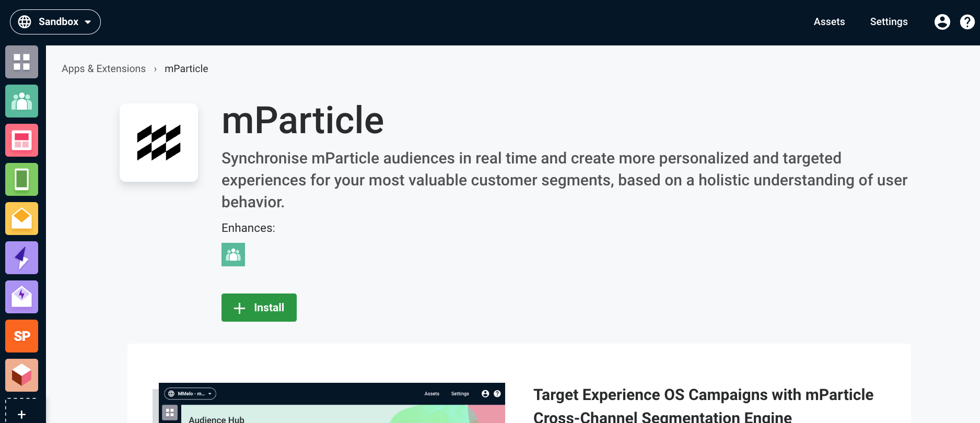Install the mParticle extension
This screenshot has width=980, height=423.
(259, 308)
